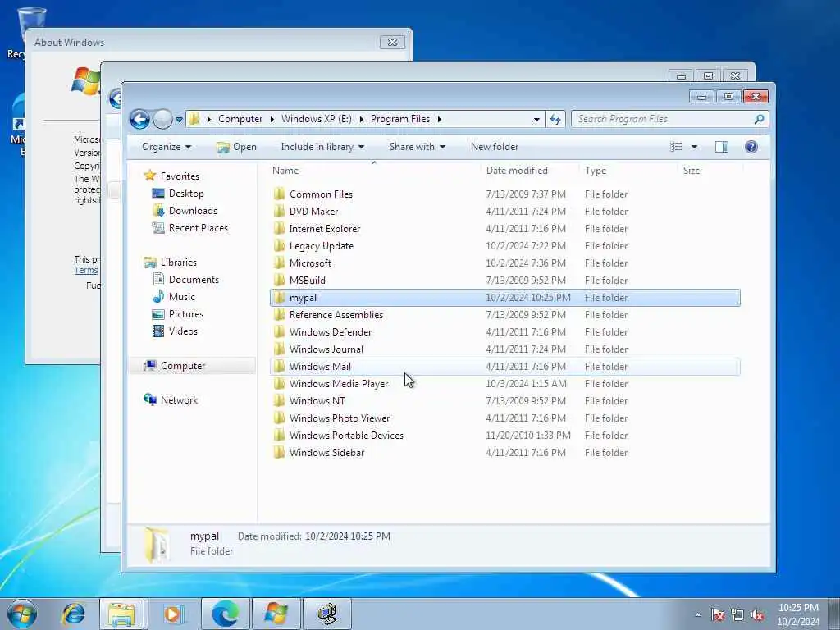The width and height of the screenshot is (840, 630).
Task: Open the Organize menu
Action: pyautogui.click(x=167, y=147)
